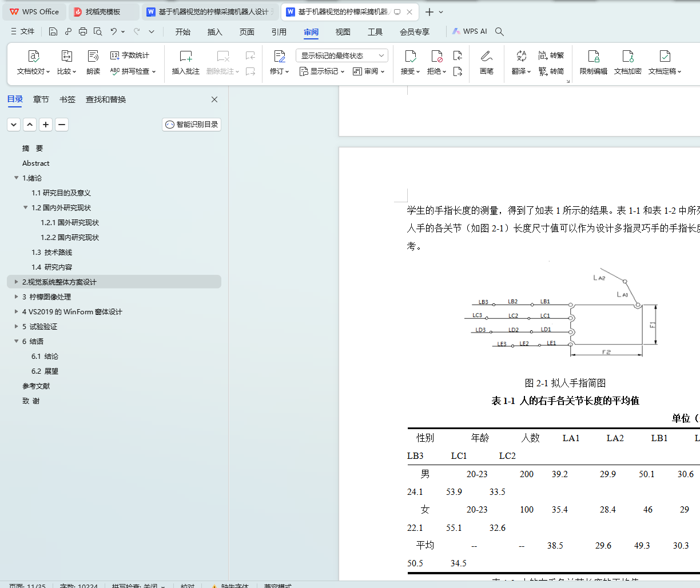Click the 拒绝 reject change icon
This screenshot has width=700, height=588.
point(436,56)
